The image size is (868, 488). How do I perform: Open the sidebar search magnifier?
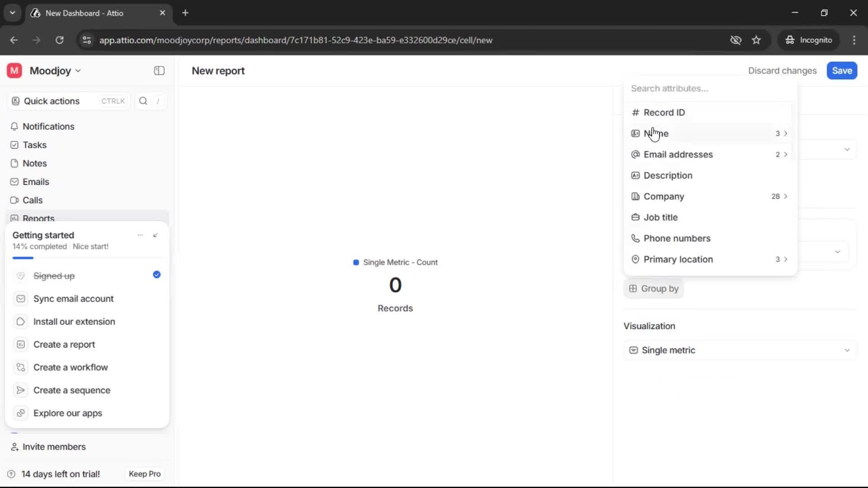pos(143,101)
